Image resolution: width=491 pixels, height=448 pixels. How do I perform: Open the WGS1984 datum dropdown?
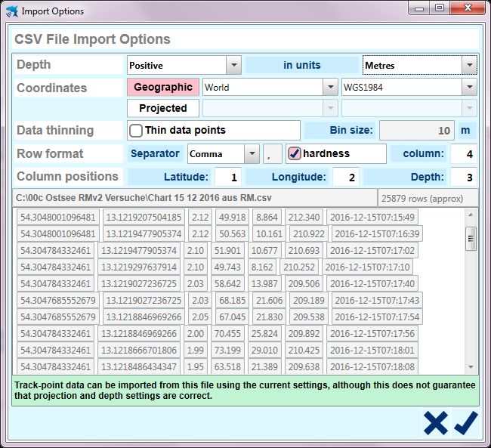[469, 87]
